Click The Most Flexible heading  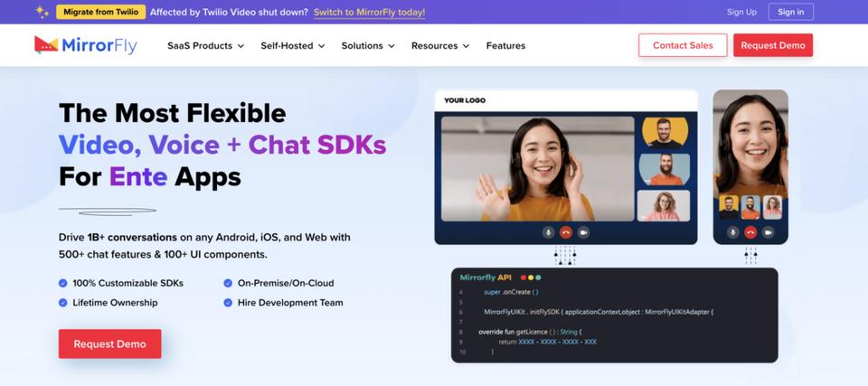[x=172, y=113]
